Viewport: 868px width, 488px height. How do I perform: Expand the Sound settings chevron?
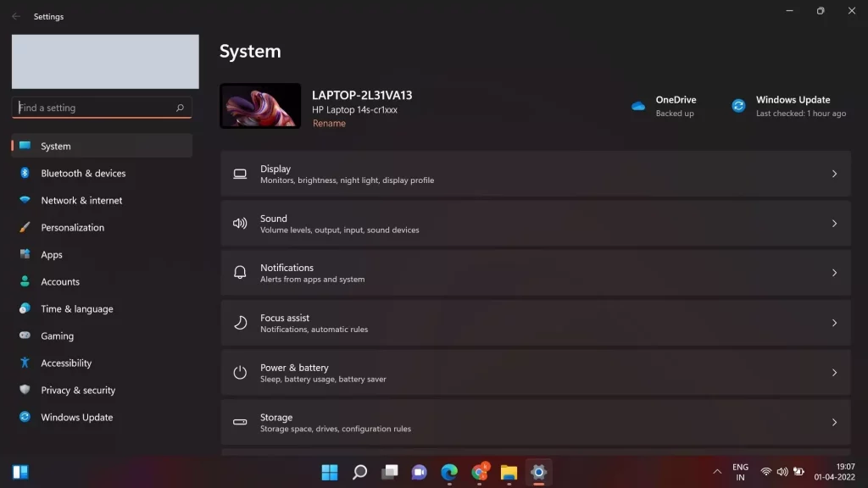tap(834, 224)
